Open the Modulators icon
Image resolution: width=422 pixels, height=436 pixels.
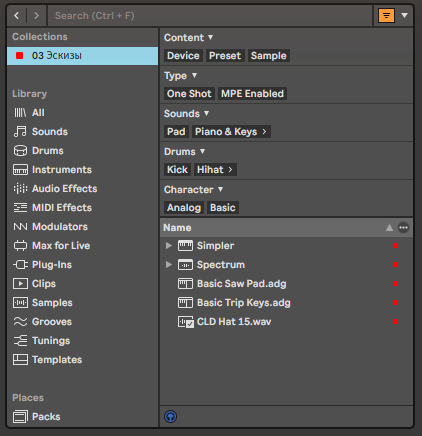click(x=20, y=227)
